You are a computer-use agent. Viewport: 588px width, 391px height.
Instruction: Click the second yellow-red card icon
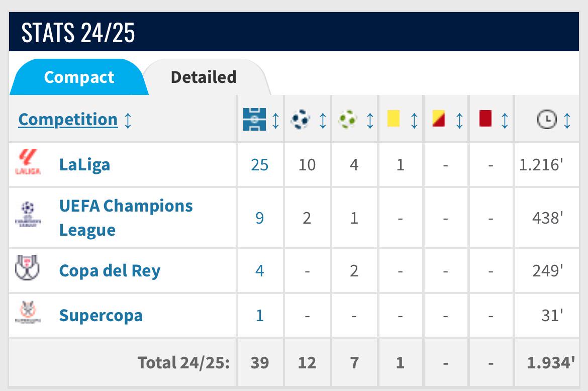click(x=439, y=118)
